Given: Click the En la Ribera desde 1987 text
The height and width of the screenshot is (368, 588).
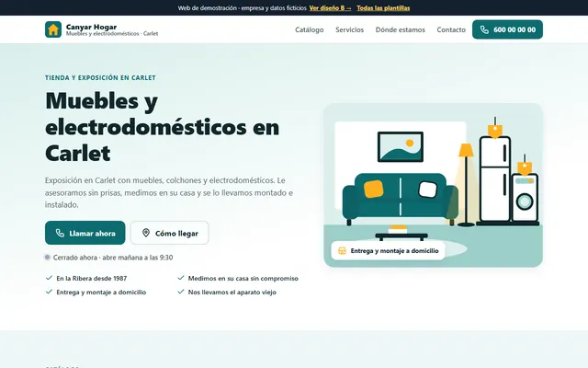Looking at the screenshot, I should (92, 278).
